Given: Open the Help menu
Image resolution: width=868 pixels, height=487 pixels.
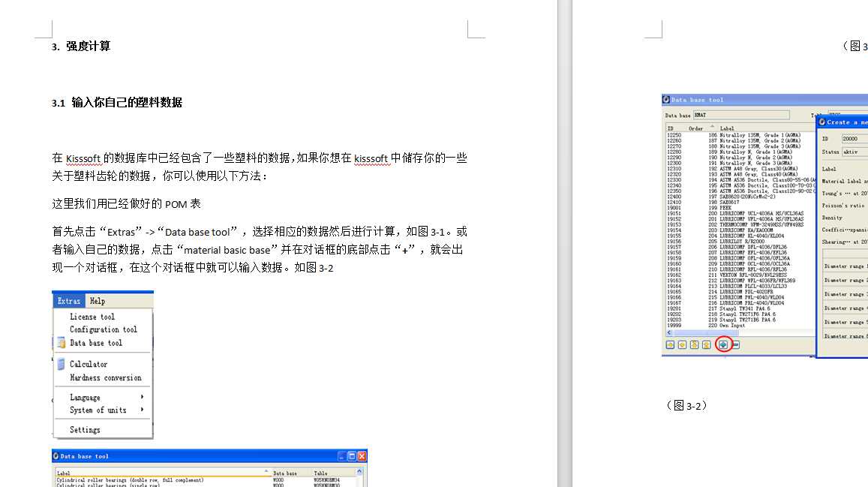Looking at the screenshot, I should (x=98, y=301).
